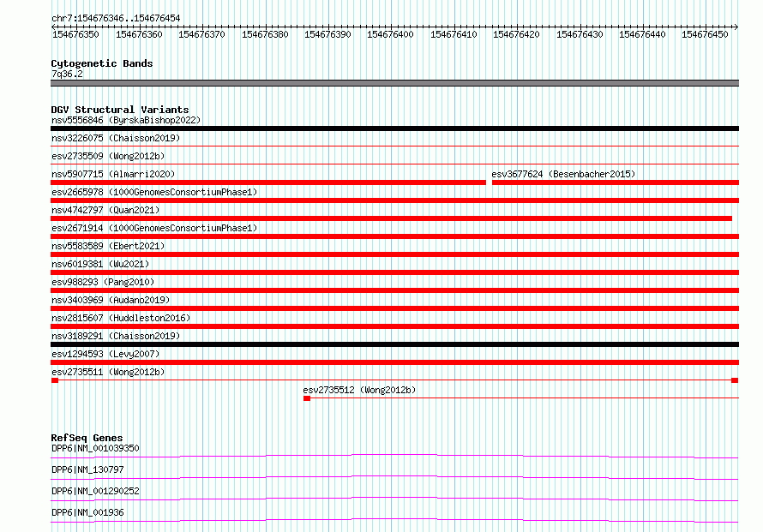Click the 7q36.2 band label
Viewport: 763px width, 532px height.
point(67,74)
